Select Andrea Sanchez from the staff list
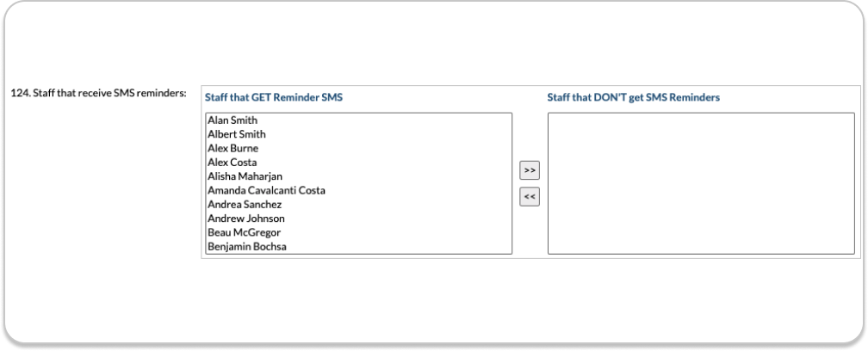This screenshot has width=868, height=351. 245,205
